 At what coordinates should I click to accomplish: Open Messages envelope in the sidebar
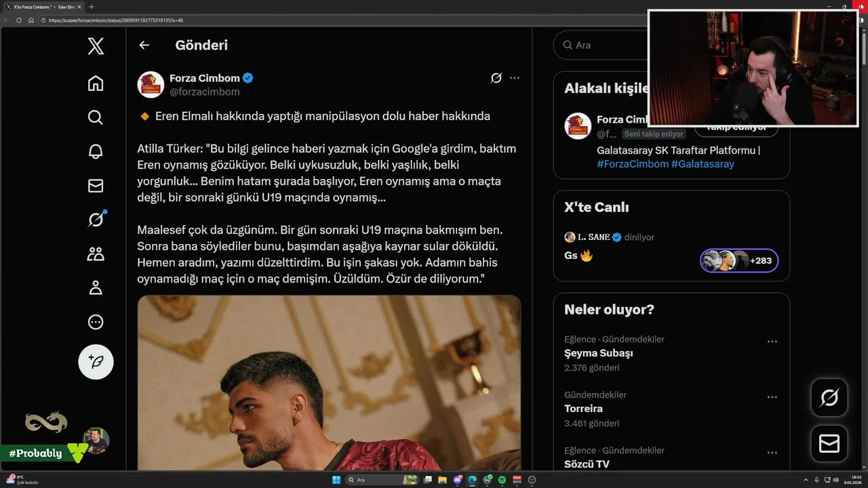coord(96,186)
